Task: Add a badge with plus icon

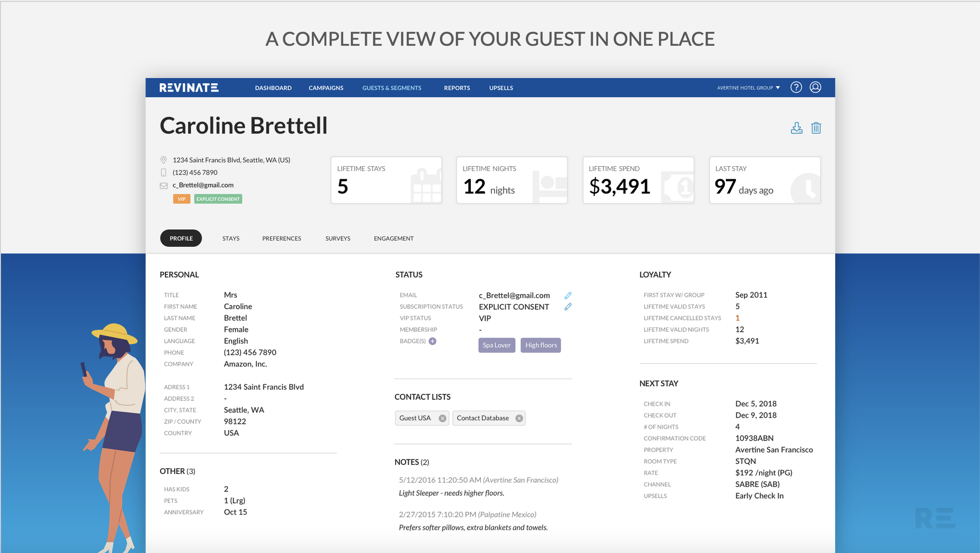Action: 432,341
